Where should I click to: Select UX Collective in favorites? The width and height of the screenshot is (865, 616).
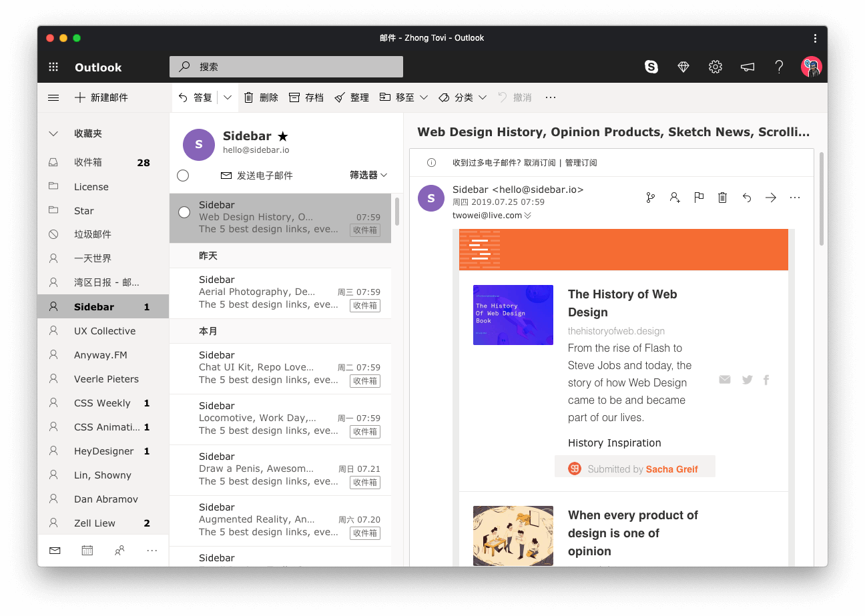click(103, 331)
